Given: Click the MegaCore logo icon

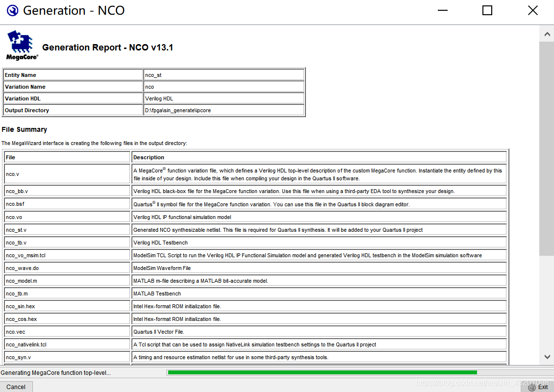Looking at the screenshot, I should pos(22,46).
